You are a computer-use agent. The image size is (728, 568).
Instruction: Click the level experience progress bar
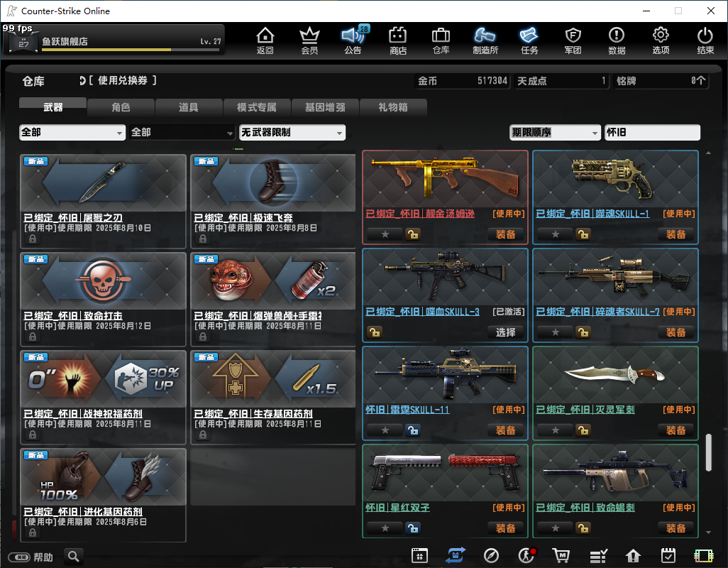131,50
